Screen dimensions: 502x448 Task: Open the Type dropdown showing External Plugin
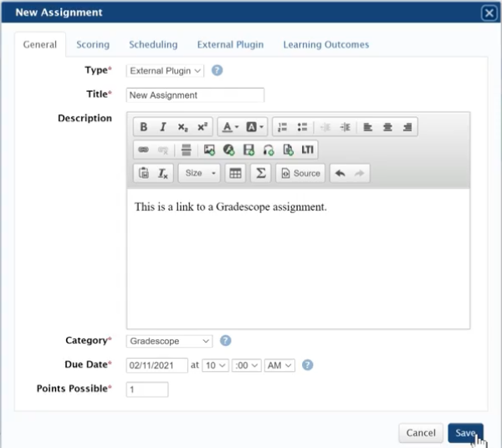pos(165,71)
